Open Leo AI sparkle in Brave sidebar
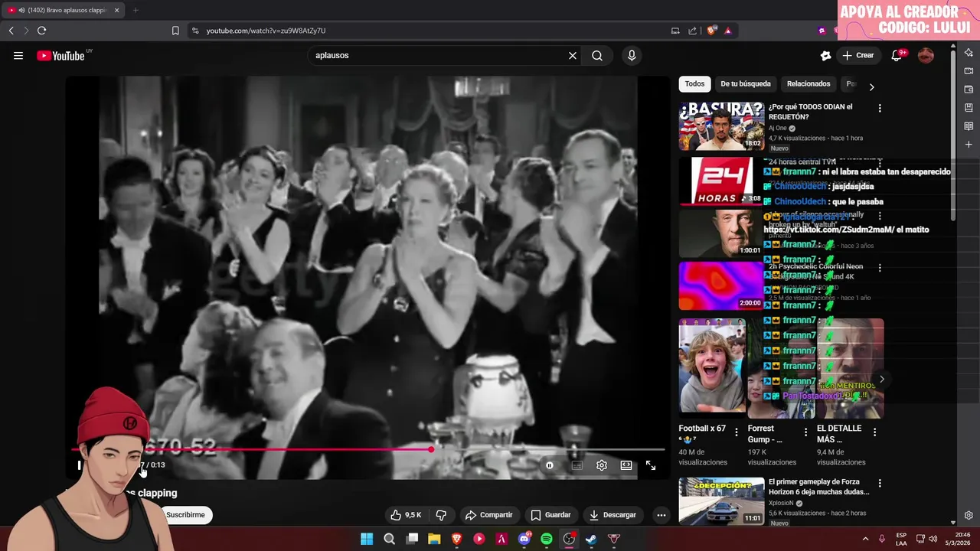 (969, 53)
